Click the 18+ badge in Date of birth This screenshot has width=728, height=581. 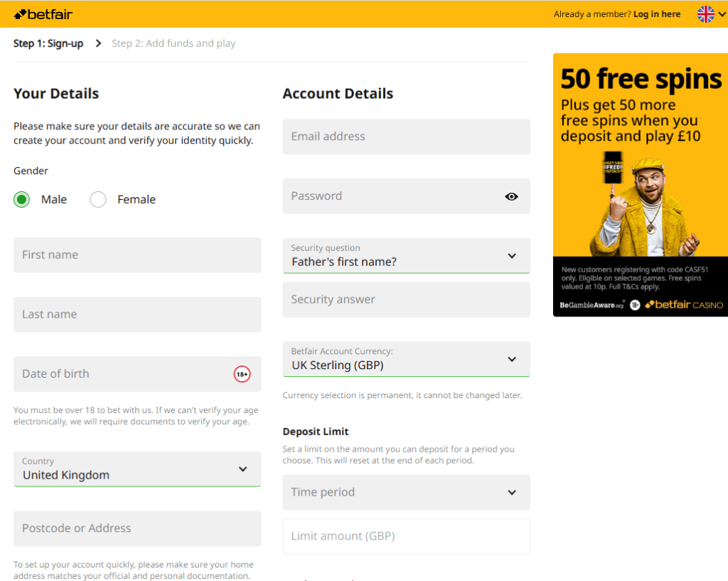pos(242,374)
